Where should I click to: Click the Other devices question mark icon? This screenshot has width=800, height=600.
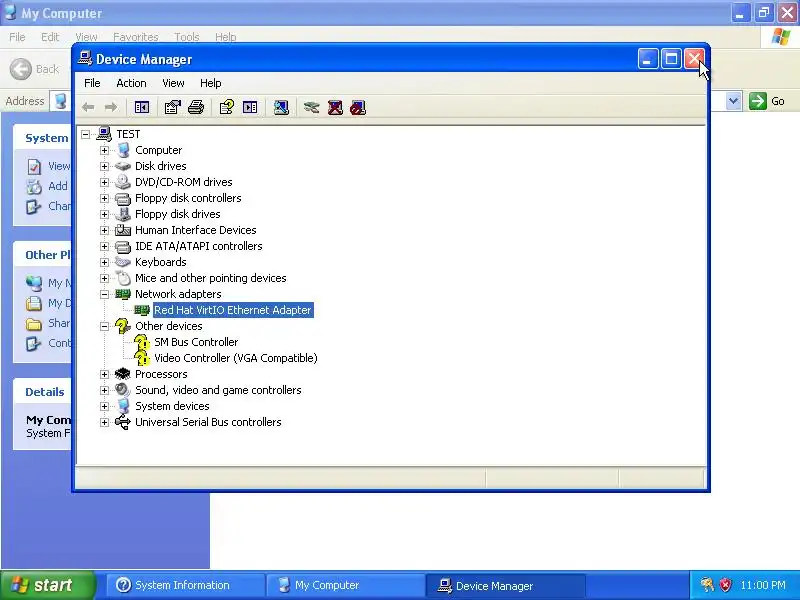[123, 326]
